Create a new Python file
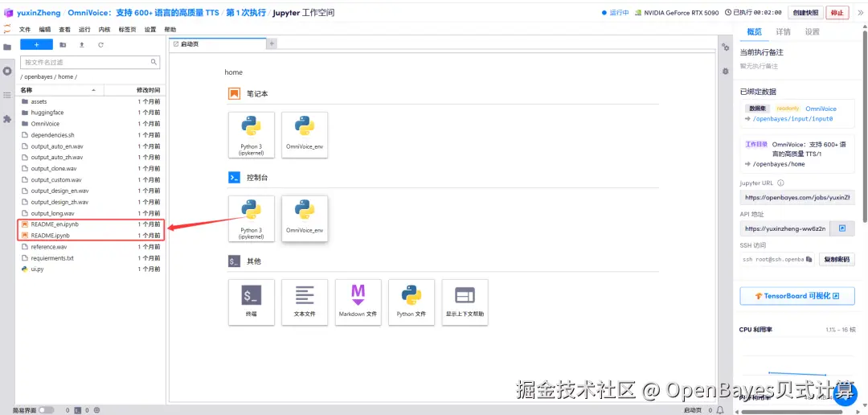 411,302
